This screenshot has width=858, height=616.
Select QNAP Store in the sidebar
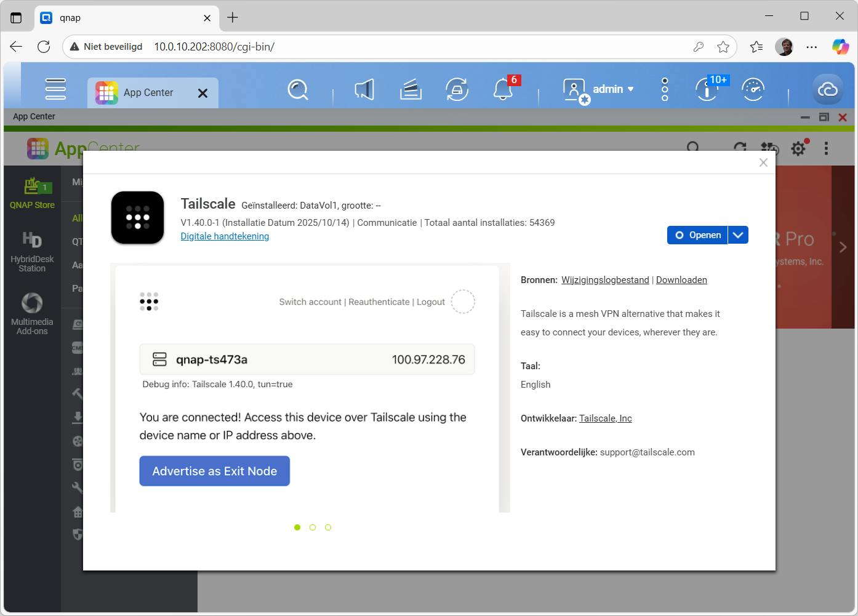coord(32,193)
